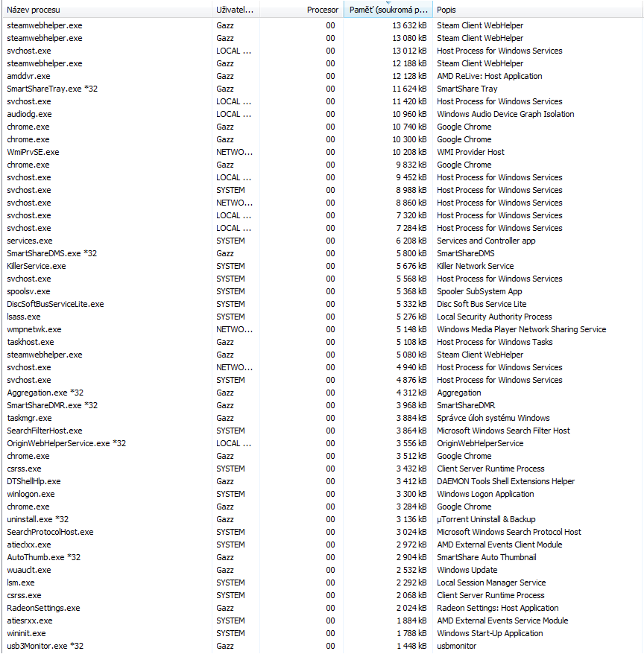Click the svchost.exe row using 7 284 kB
The height and width of the screenshot is (657, 644).
point(323,228)
